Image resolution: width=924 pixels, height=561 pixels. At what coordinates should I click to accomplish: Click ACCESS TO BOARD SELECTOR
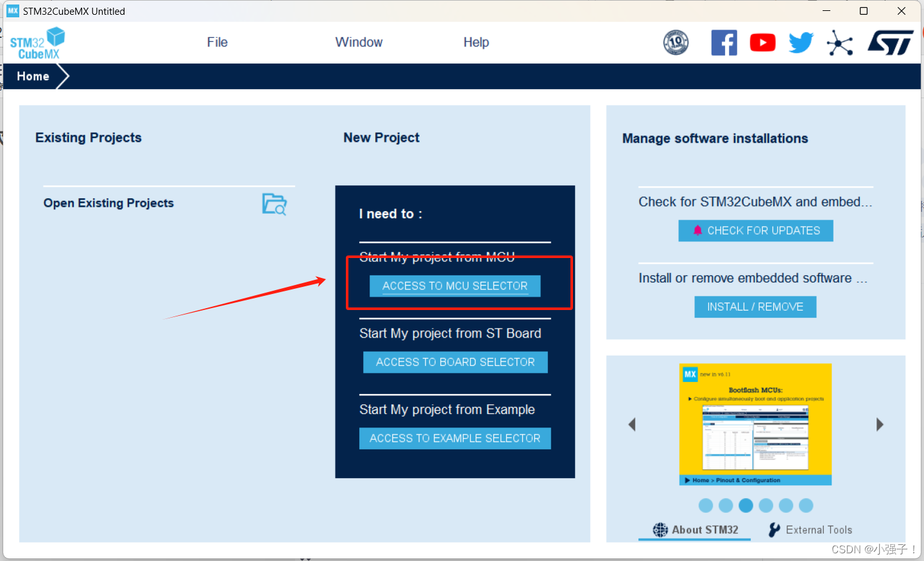click(455, 362)
